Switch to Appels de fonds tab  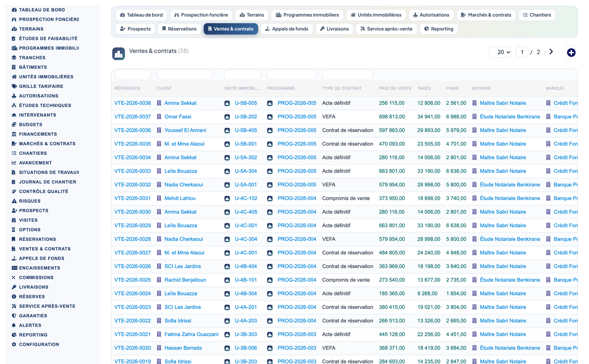pyautogui.click(x=287, y=29)
